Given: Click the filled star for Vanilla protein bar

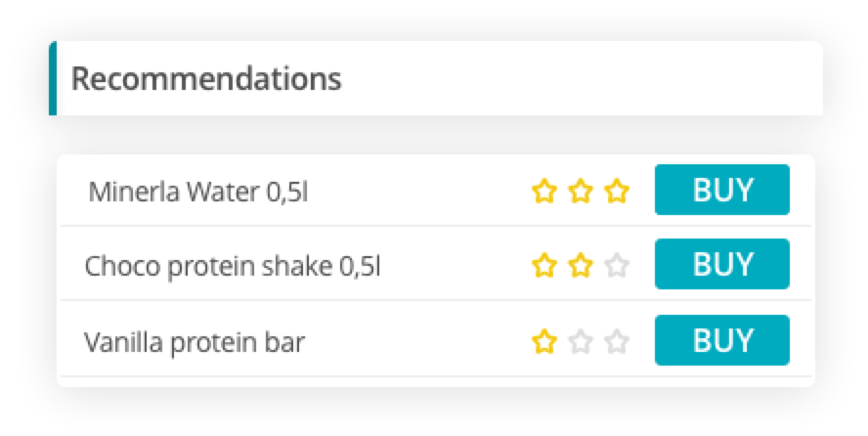Looking at the screenshot, I should 542,341.
